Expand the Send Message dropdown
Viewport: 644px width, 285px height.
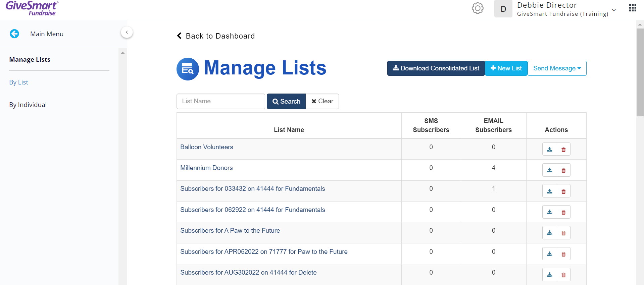click(x=557, y=68)
